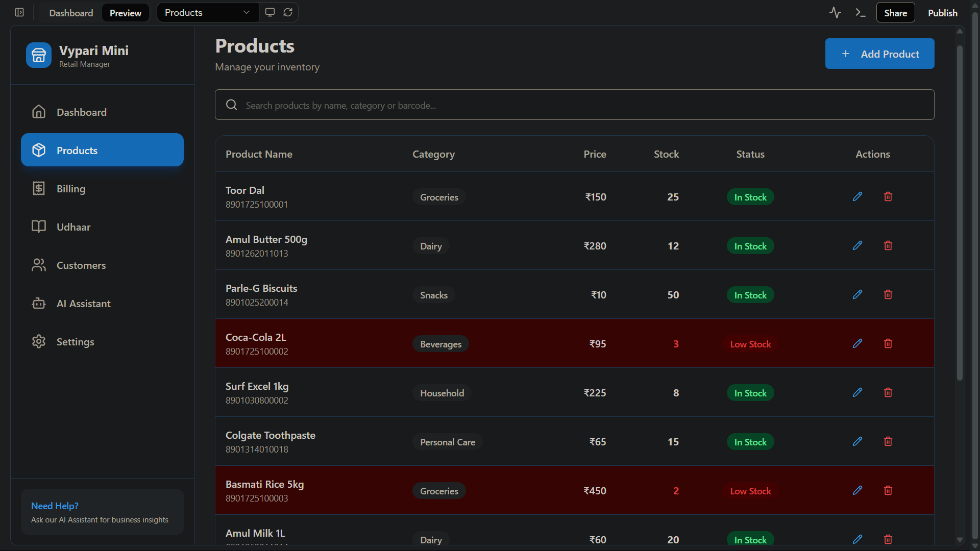Click the Vypari Mini store logo
Screen dimensions: 980x551
pos(39,55)
